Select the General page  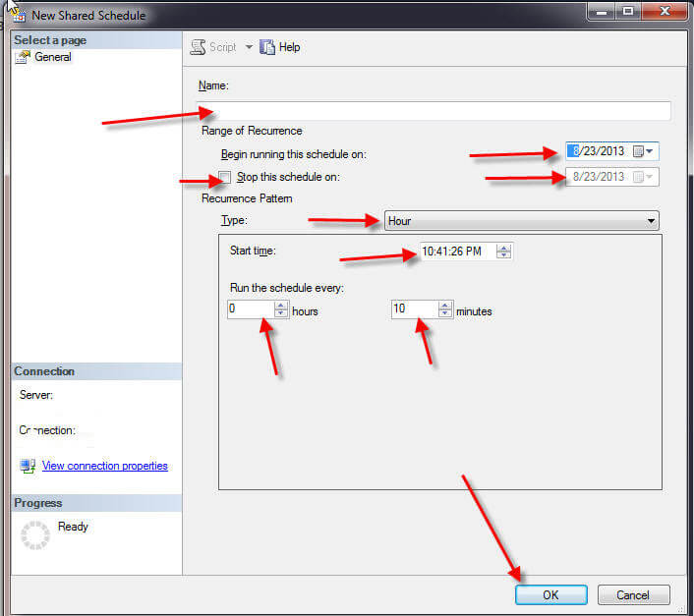[43, 57]
